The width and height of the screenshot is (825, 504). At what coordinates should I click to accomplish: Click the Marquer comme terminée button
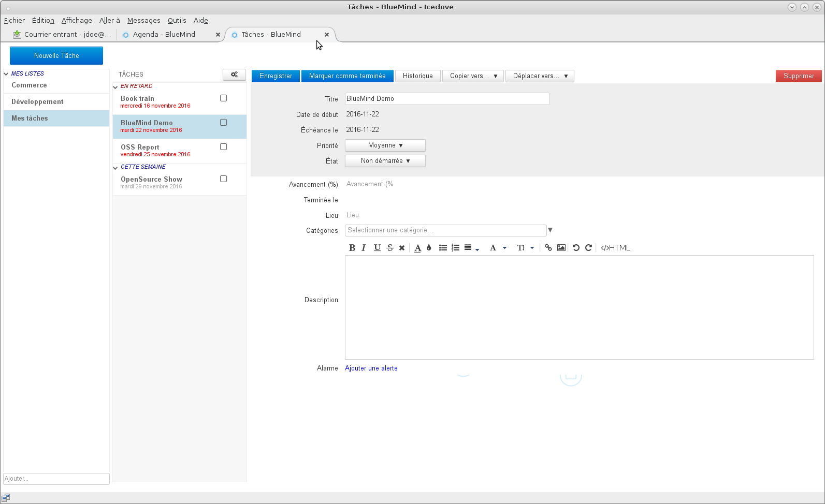347,76
